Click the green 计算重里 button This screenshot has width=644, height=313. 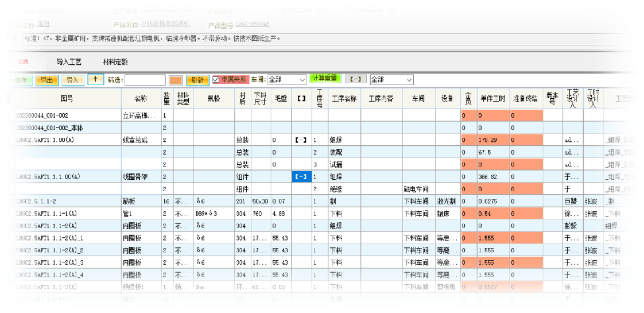[324, 78]
